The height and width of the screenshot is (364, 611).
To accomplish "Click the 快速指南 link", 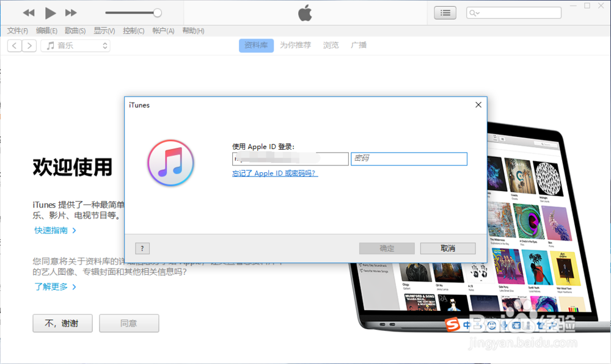I will click(x=52, y=230).
